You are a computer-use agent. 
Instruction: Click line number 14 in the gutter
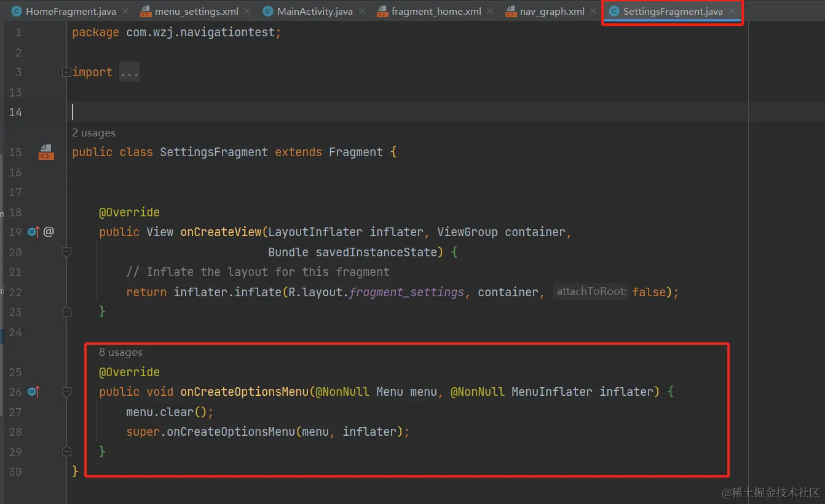(x=15, y=112)
